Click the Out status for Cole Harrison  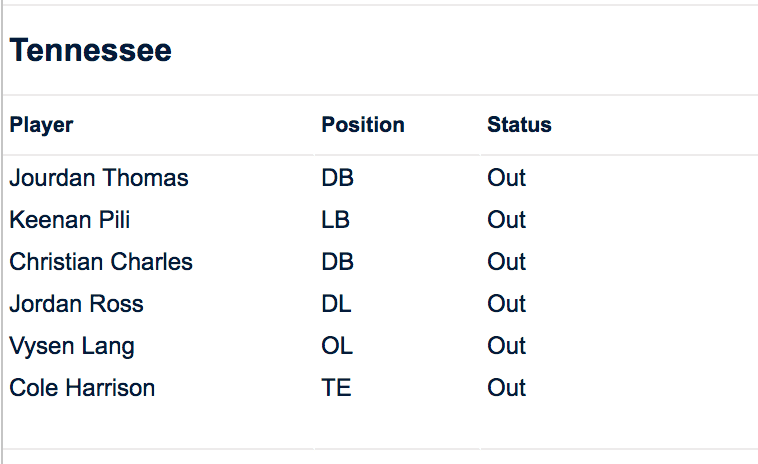pos(506,388)
